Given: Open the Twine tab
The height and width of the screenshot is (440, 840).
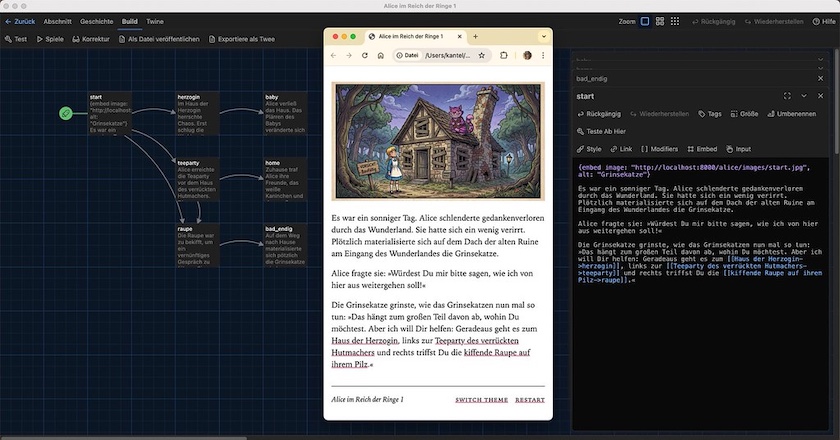Looking at the screenshot, I should pos(155,21).
